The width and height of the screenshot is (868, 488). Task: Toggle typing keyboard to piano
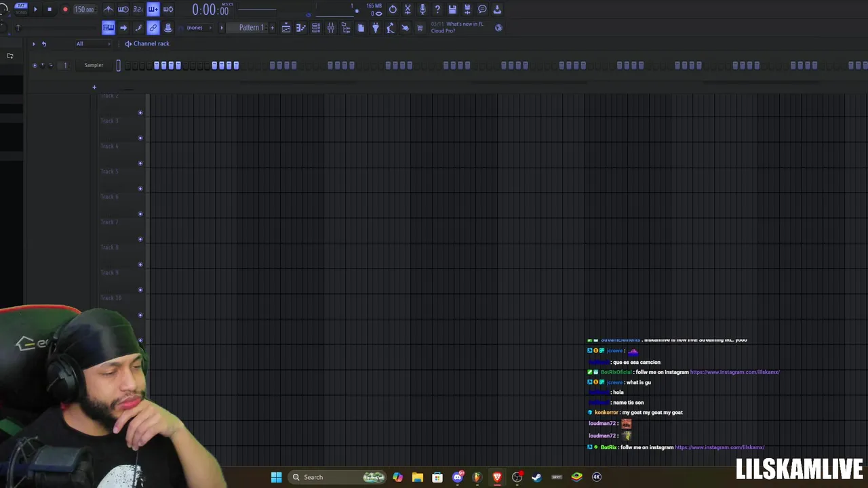click(x=108, y=28)
